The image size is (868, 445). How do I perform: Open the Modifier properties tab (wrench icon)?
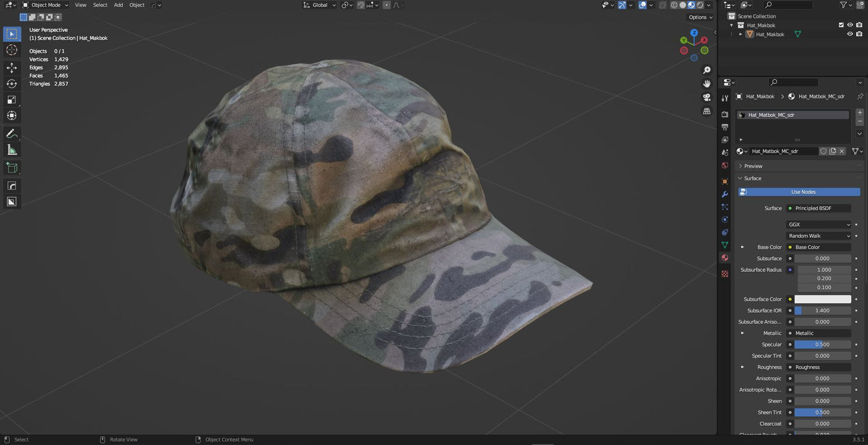724,194
